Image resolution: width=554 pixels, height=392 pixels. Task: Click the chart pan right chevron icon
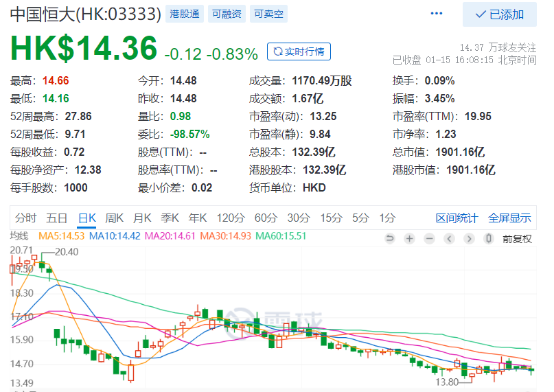(x=469, y=239)
